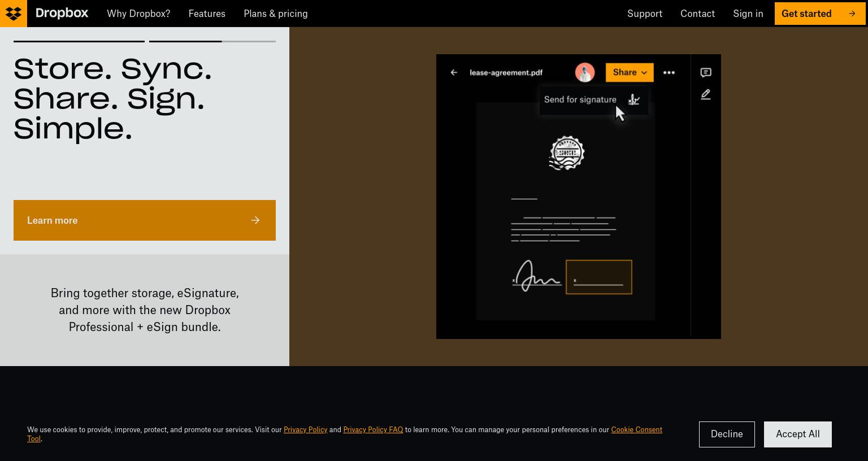Open the Contact page link

coord(697,14)
